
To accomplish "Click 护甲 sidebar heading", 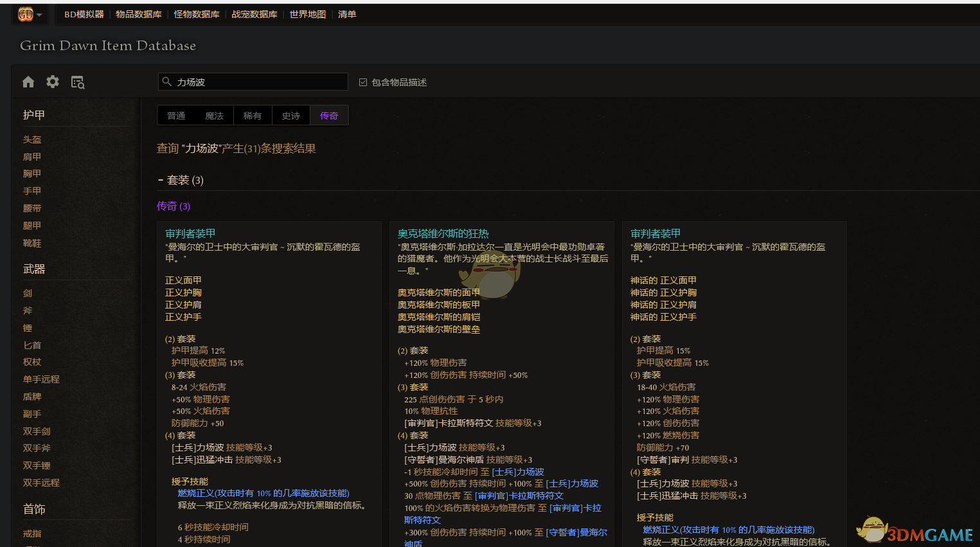I will (x=34, y=115).
